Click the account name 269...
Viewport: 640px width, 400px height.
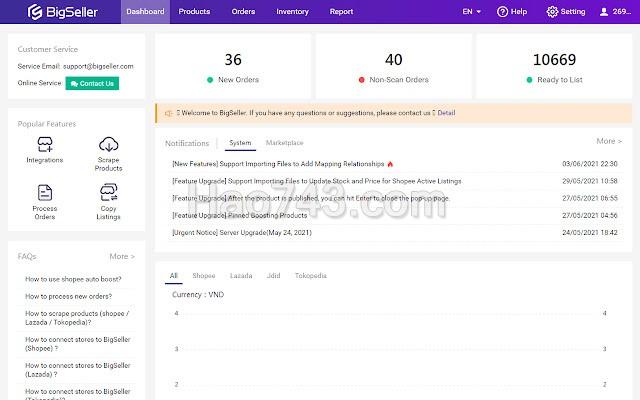click(x=622, y=12)
